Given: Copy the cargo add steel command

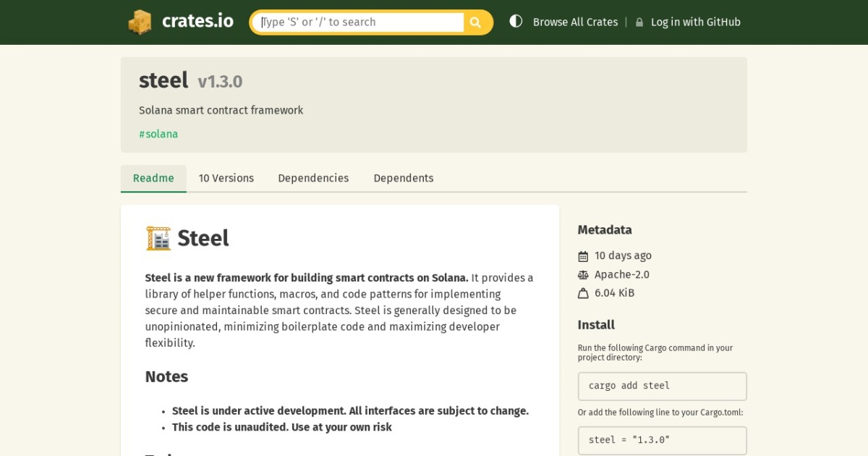Looking at the screenshot, I should [663, 387].
